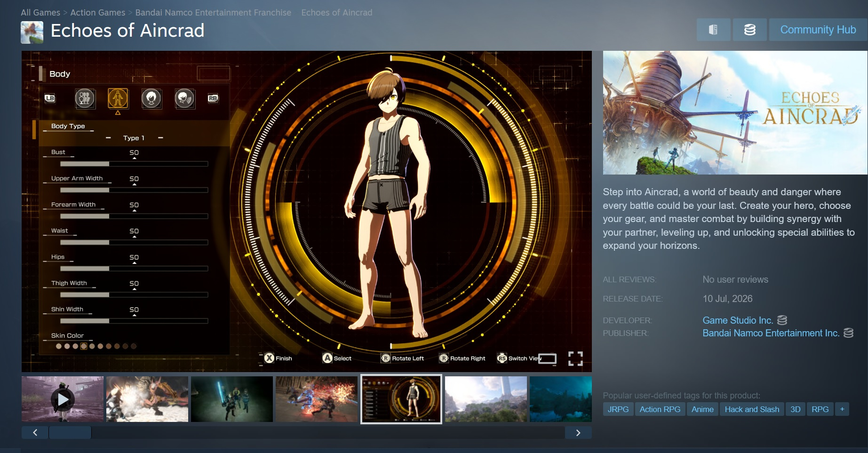Image resolution: width=868 pixels, height=453 pixels.
Task: Click the highlighted selected Skin Color swatch
Action: click(x=84, y=346)
